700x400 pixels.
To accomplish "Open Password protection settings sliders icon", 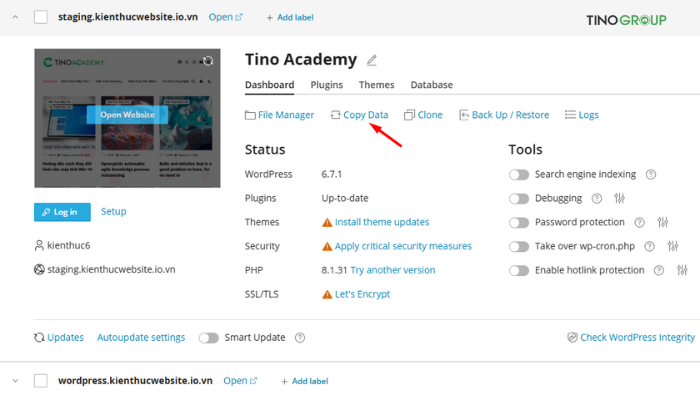I will point(662,222).
